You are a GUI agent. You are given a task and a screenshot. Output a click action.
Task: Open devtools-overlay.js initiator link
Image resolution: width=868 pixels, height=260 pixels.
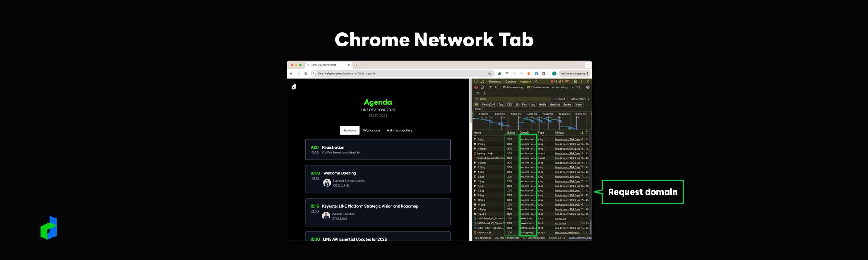pyautogui.click(x=567, y=232)
